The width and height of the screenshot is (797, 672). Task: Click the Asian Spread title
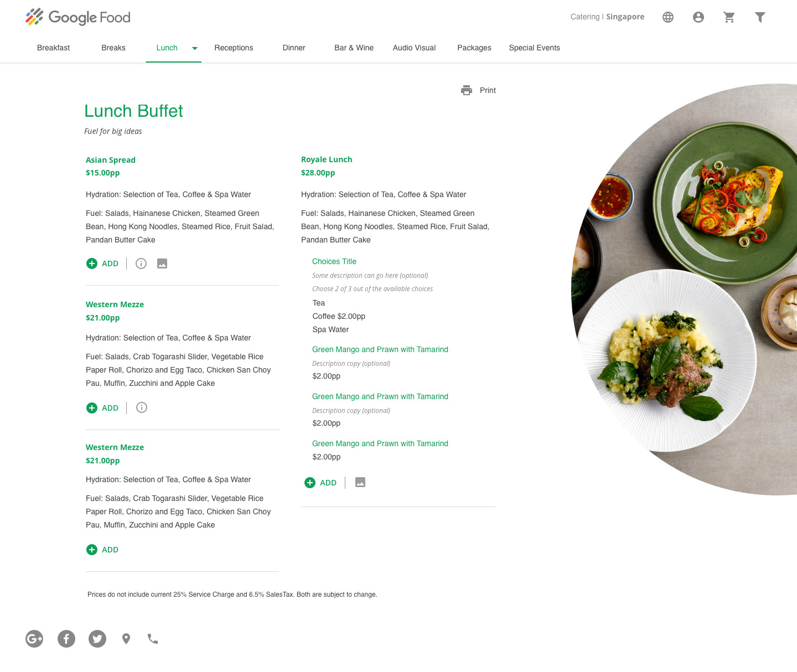point(111,160)
